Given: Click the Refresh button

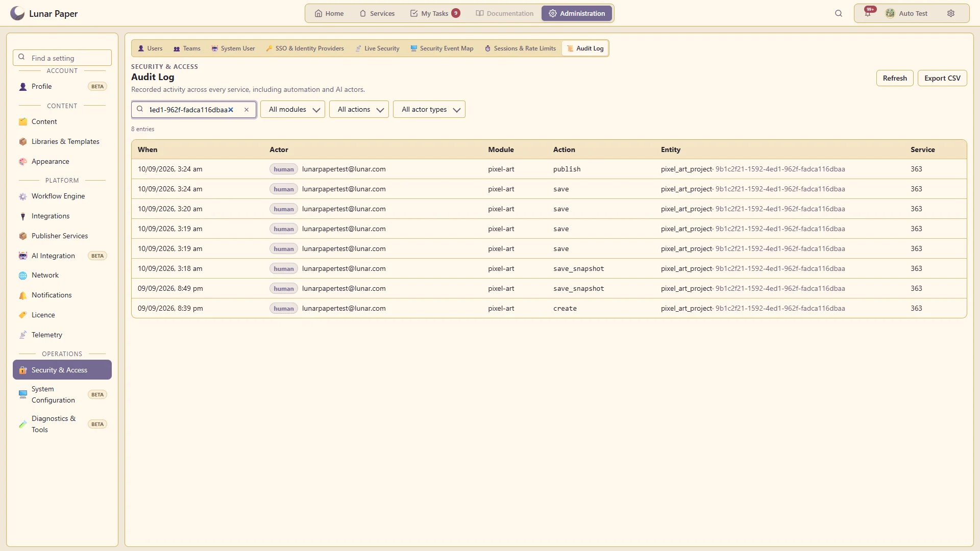Looking at the screenshot, I should (895, 78).
